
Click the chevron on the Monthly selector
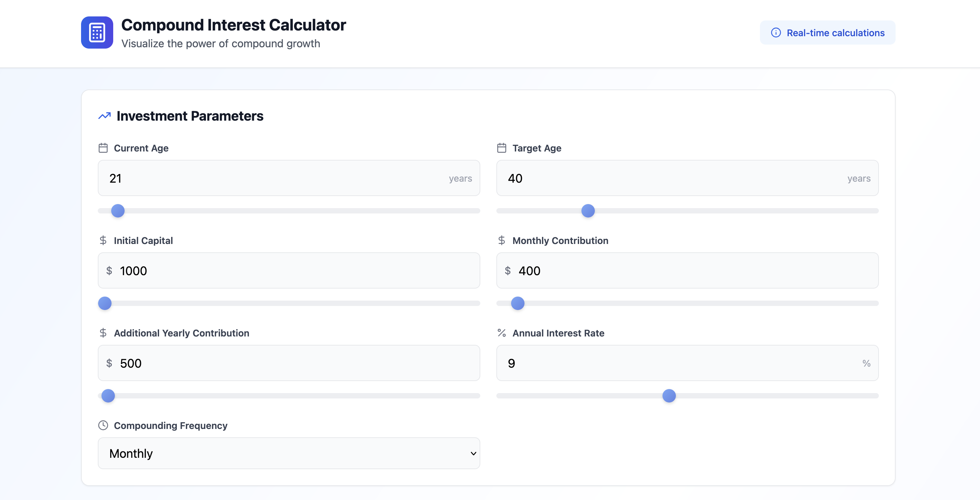[x=473, y=453]
